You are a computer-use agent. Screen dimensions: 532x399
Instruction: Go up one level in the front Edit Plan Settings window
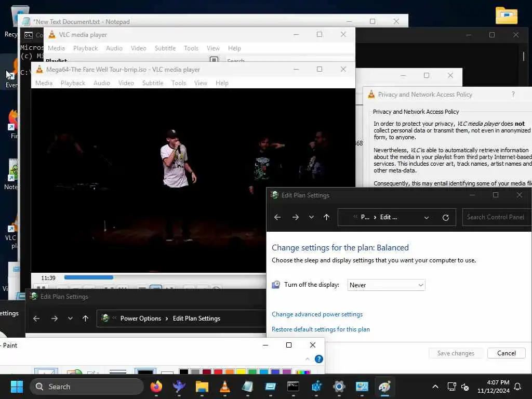click(x=326, y=217)
